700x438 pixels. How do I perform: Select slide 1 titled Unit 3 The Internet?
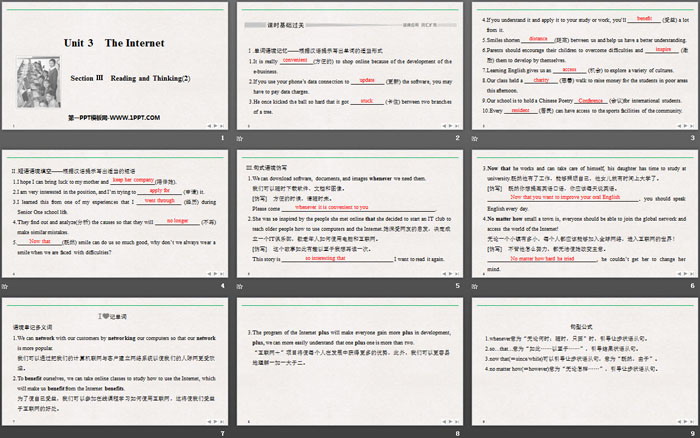coord(115,66)
